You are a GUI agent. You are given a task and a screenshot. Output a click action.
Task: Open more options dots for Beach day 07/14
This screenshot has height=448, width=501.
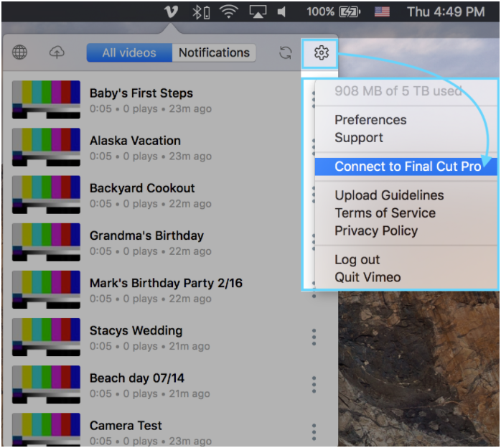coord(314,384)
